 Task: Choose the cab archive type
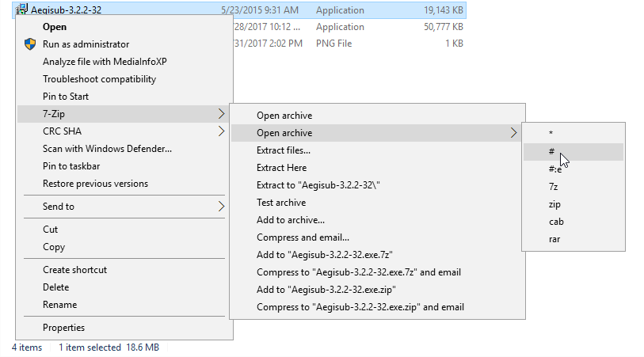[556, 222]
